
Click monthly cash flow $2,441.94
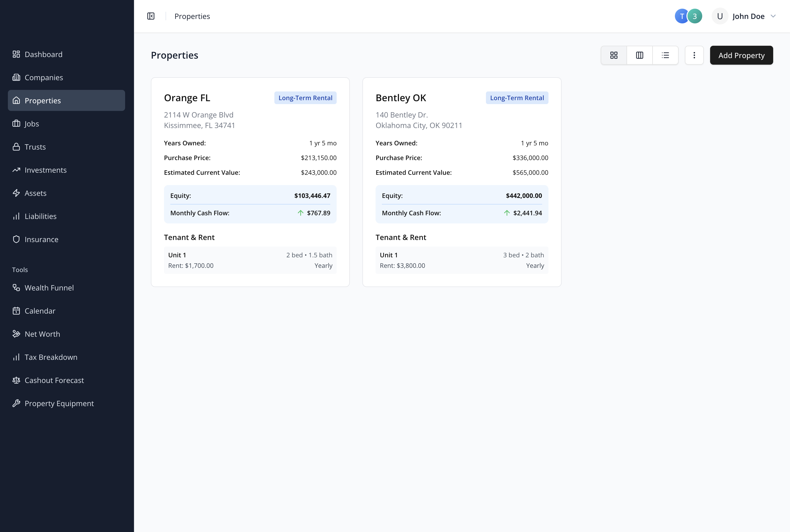coord(527,213)
